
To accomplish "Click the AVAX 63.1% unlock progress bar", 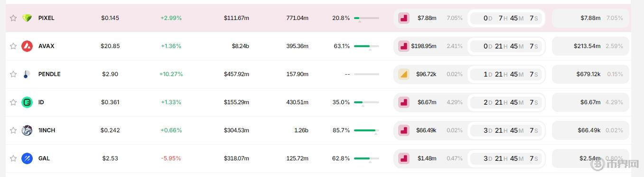I will click(x=366, y=46).
